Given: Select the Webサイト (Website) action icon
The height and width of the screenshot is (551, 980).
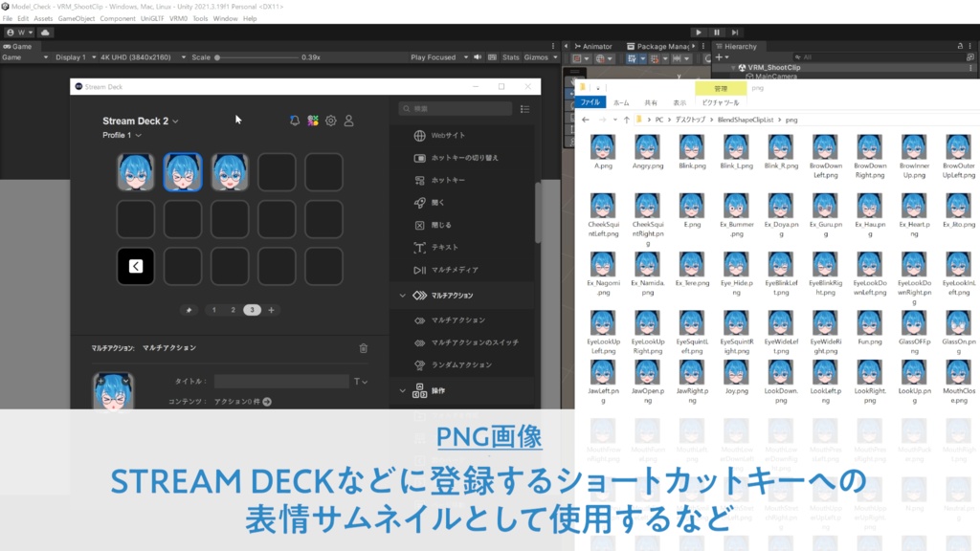Looking at the screenshot, I should coord(419,136).
